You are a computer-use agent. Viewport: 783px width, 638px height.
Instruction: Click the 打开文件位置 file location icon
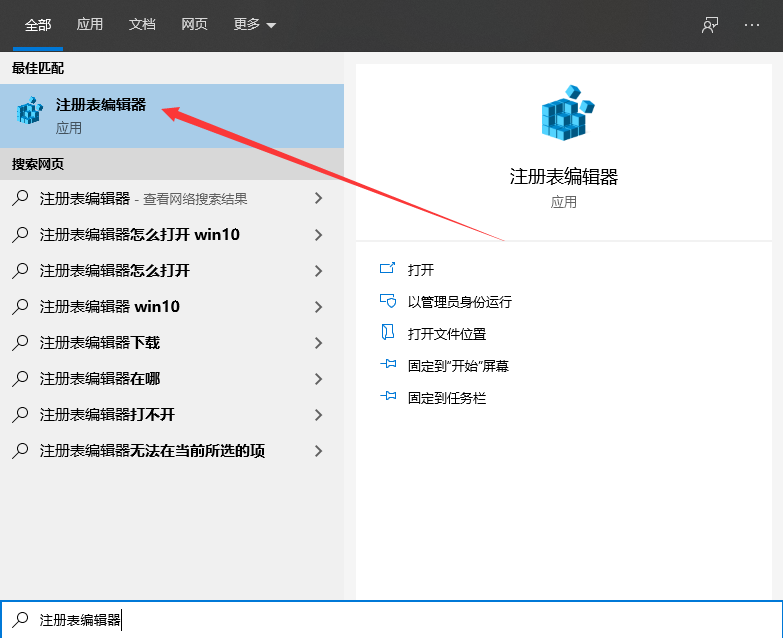pos(388,334)
